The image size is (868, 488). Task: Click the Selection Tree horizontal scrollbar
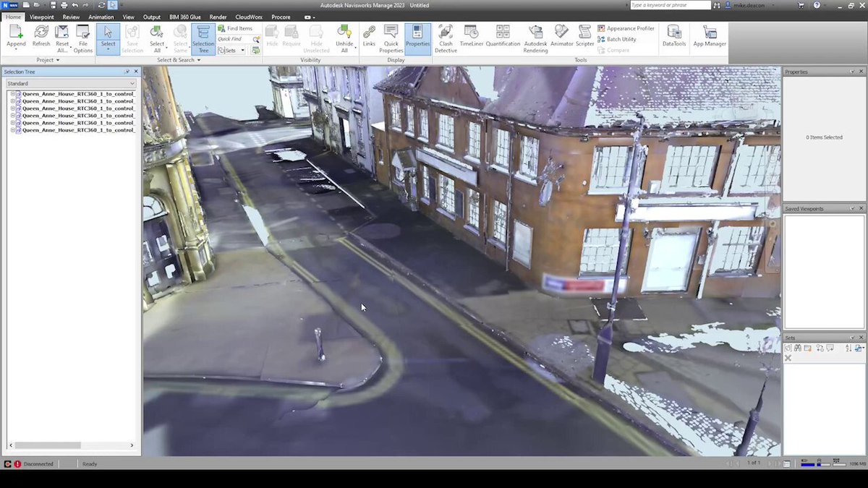click(x=71, y=445)
